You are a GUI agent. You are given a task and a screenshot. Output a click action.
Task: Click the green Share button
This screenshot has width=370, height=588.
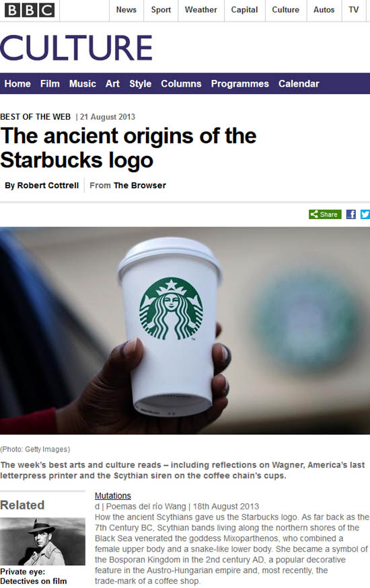click(325, 214)
